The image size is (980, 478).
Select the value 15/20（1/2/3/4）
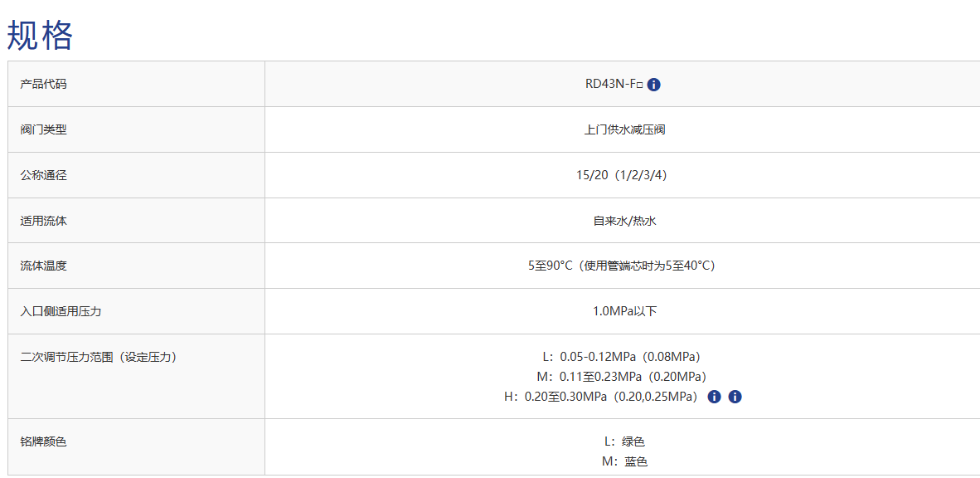[623, 176]
